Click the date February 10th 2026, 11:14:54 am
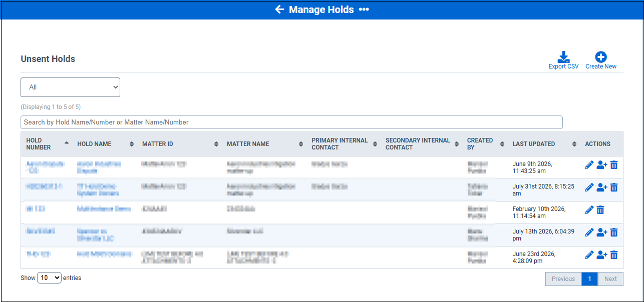The width and height of the screenshot is (644, 302). click(x=539, y=212)
